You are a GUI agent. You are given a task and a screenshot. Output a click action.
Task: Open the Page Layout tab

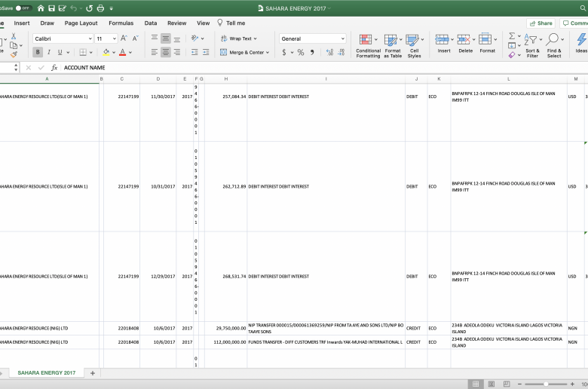(81, 23)
